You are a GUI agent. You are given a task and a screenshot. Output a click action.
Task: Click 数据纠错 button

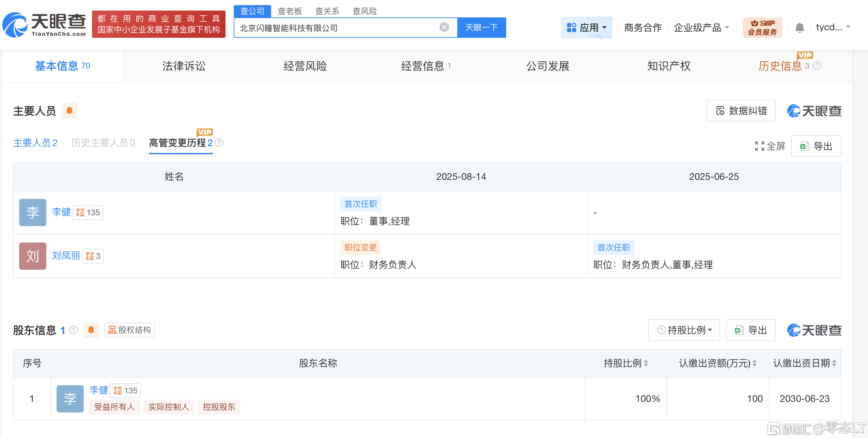(x=741, y=111)
